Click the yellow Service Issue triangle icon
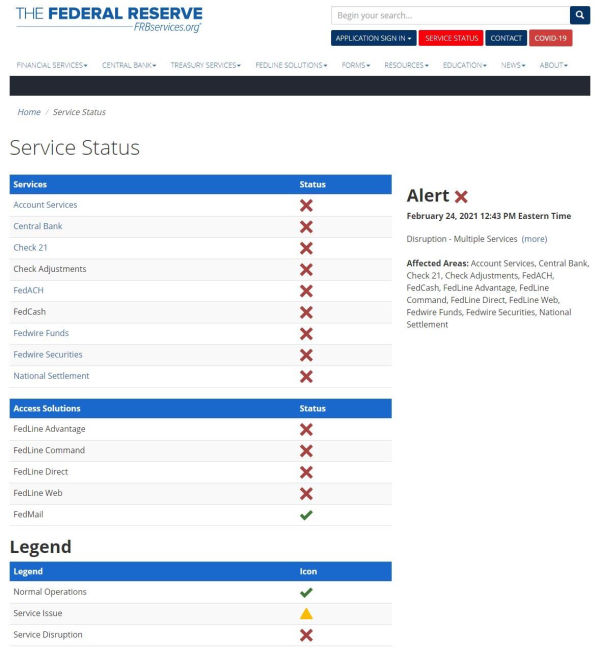This screenshot has height=664, width=600. pos(306,613)
